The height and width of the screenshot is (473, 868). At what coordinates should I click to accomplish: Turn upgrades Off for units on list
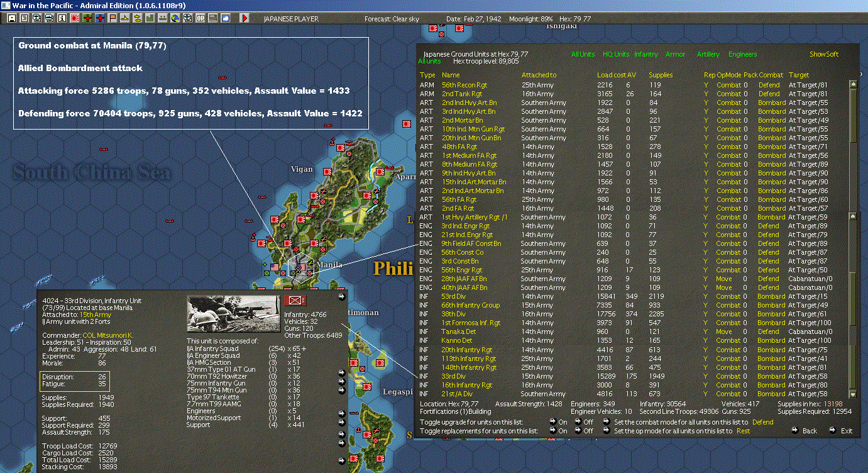pos(578,422)
